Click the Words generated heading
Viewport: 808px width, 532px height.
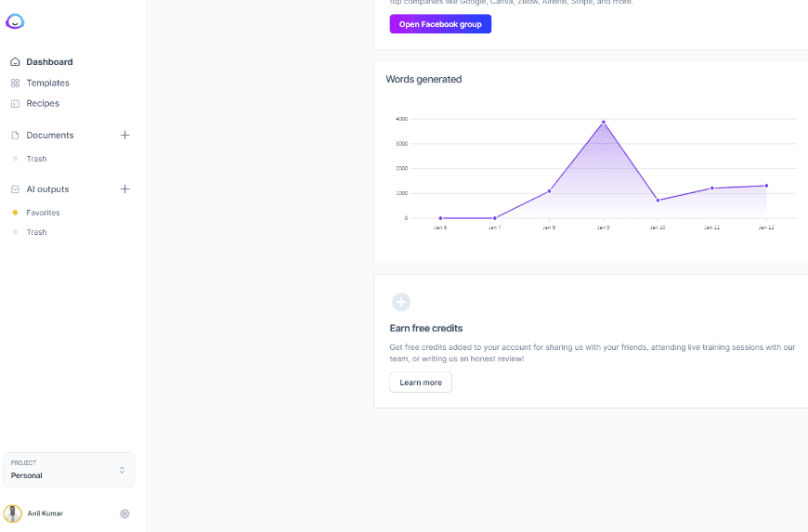[424, 79]
